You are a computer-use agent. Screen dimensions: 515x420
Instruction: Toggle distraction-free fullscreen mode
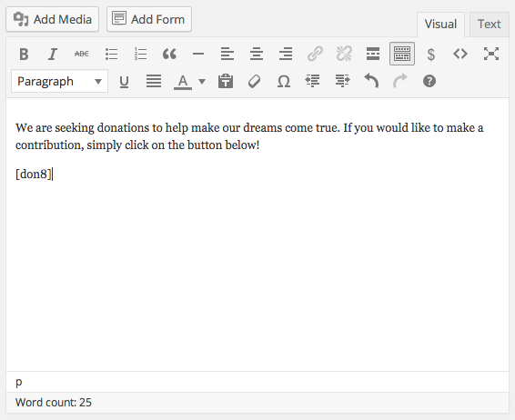pos(491,54)
